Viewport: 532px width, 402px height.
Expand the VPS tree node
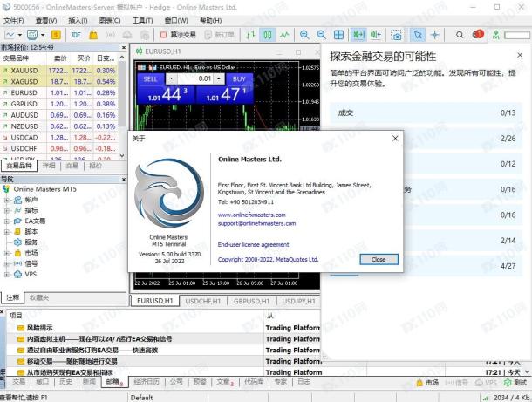tap(6, 274)
